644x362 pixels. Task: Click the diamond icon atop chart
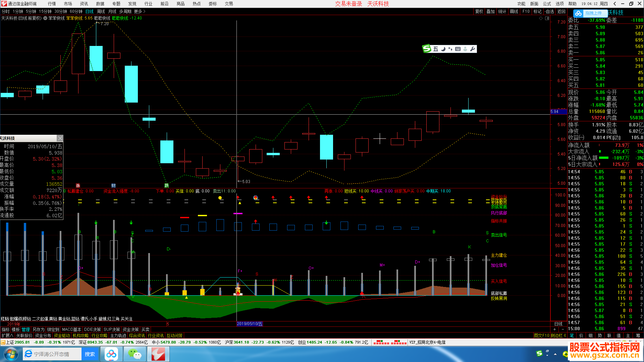pyautogui.click(x=541, y=18)
